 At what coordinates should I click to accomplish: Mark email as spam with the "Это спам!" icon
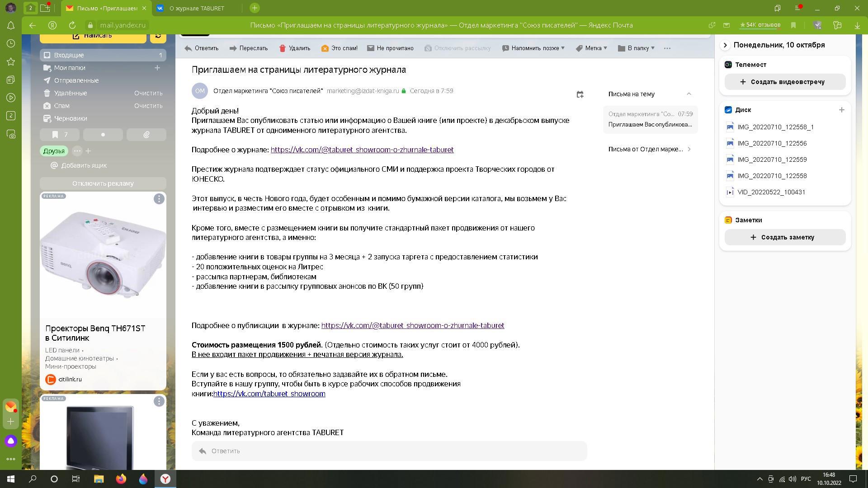coord(325,48)
